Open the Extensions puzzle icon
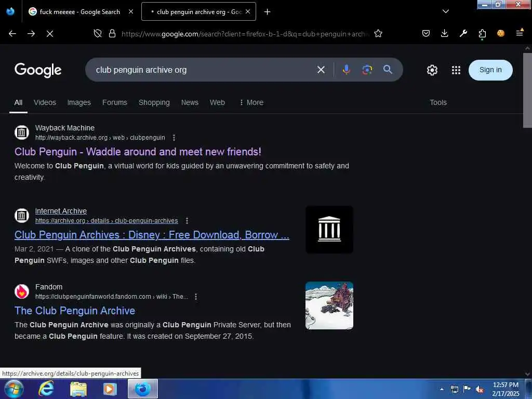The height and width of the screenshot is (399, 532). (x=482, y=33)
